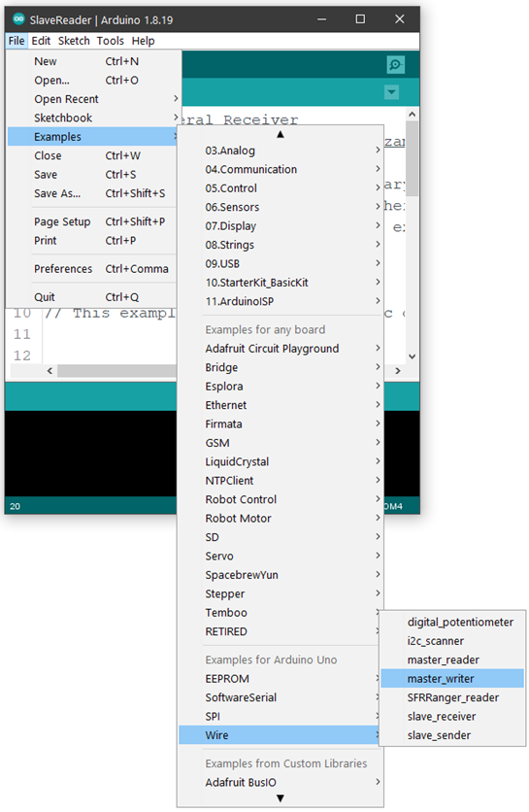Open Esplora library examples
Screen dimensions: 529x812
[280, 387]
